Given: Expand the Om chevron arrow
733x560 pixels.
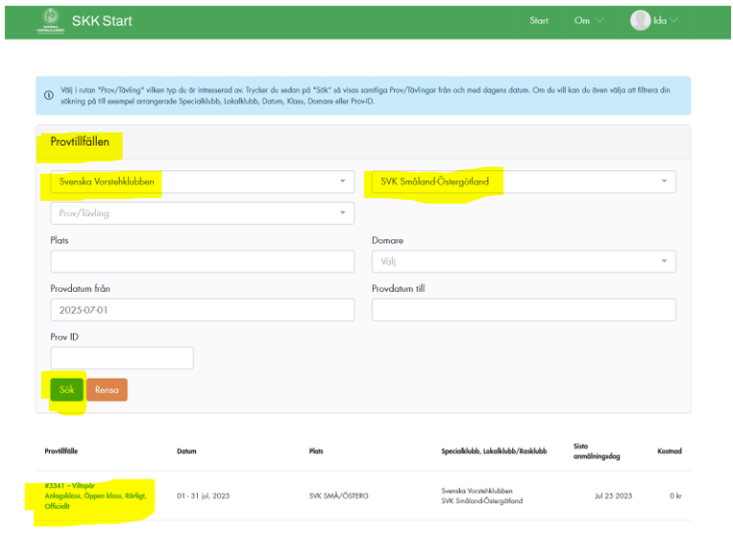Looking at the screenshot, I should pyautogui.click(x=599, y=20).
